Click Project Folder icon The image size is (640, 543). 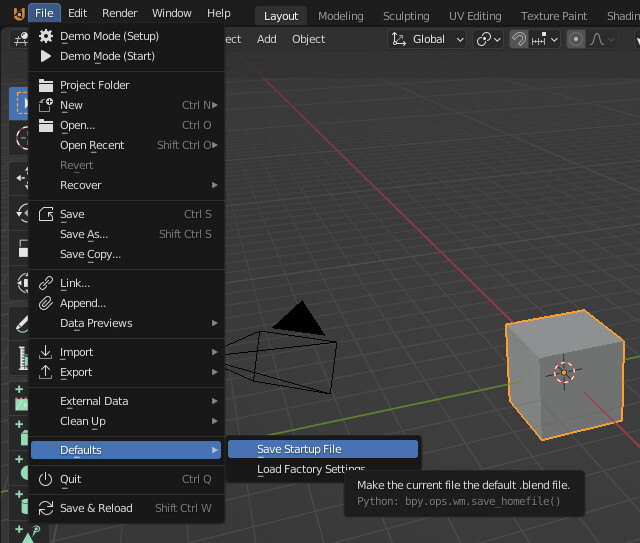click(46, 85)
